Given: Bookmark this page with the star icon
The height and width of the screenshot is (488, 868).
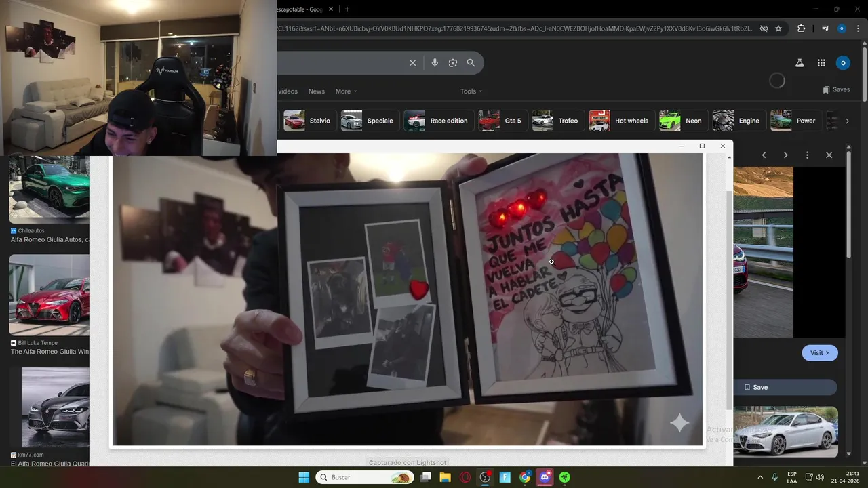Looking at the screenshot, I should 778,28.
